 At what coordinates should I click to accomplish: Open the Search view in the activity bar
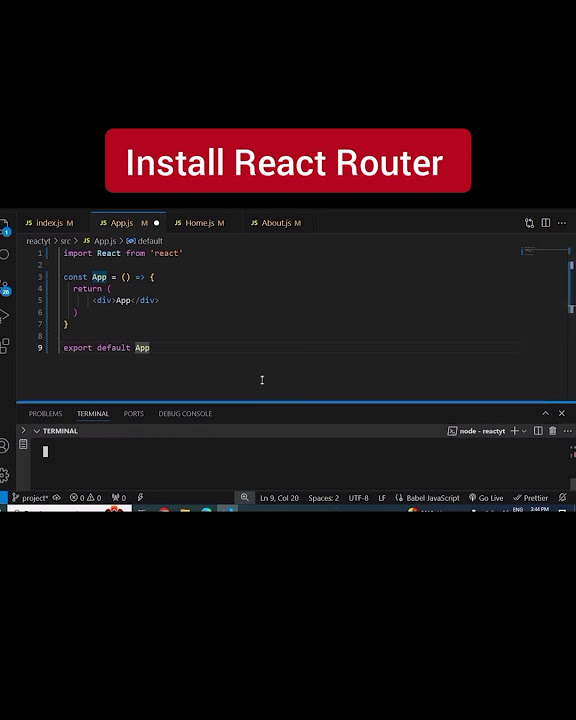(x=4, y=254)
